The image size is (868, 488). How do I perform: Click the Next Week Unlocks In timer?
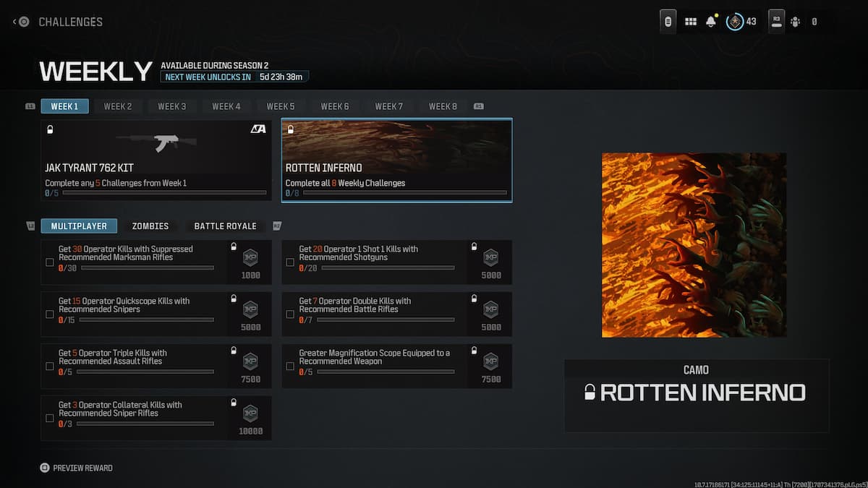[x=235, y=77]
